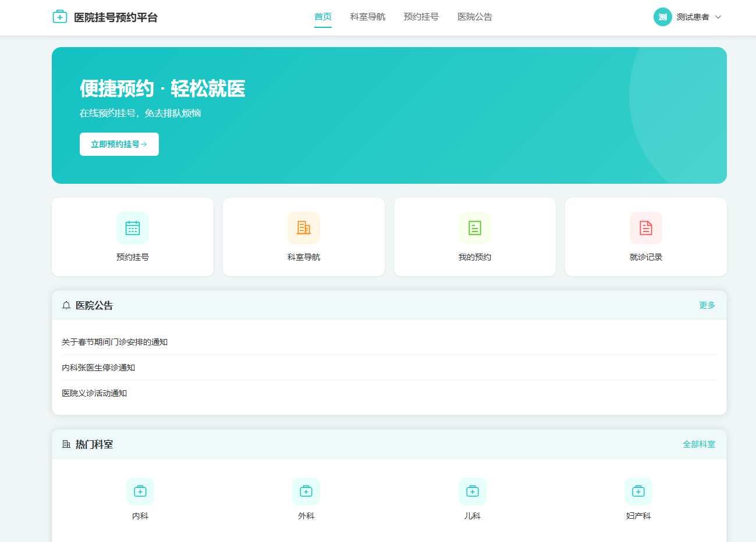Click the 内科 department icon
The image size is (756, 542).
tap(140, 491)
